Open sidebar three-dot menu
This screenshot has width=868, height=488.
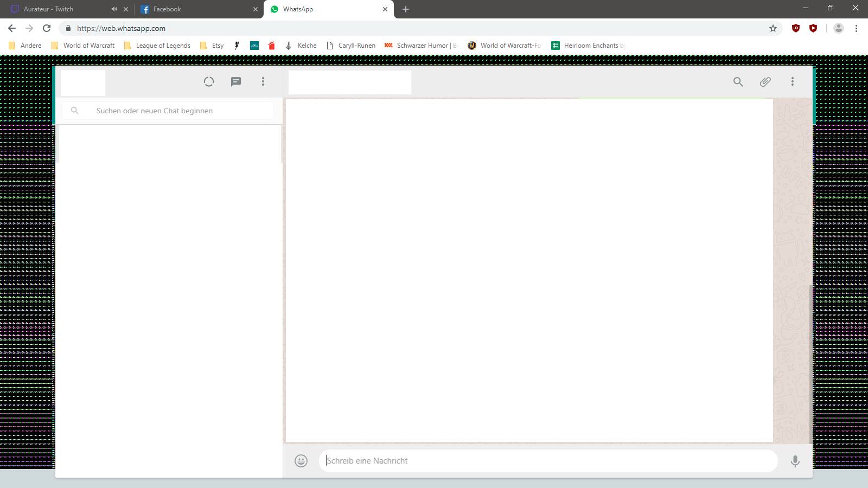pos(263,82)
